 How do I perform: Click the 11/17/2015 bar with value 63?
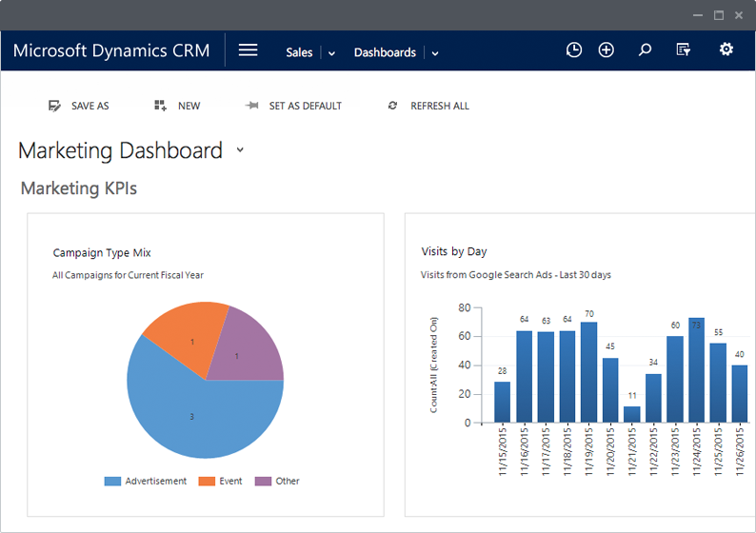tap(546, 377)
